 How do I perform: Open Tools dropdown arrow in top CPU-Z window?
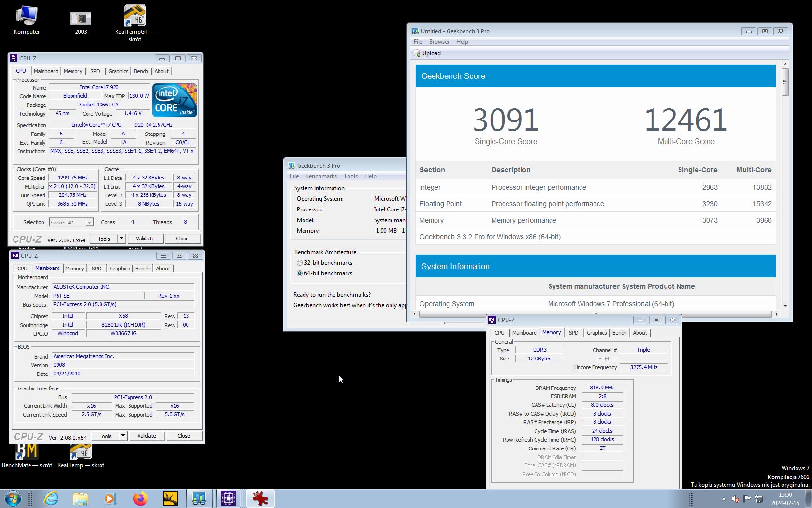121,239
